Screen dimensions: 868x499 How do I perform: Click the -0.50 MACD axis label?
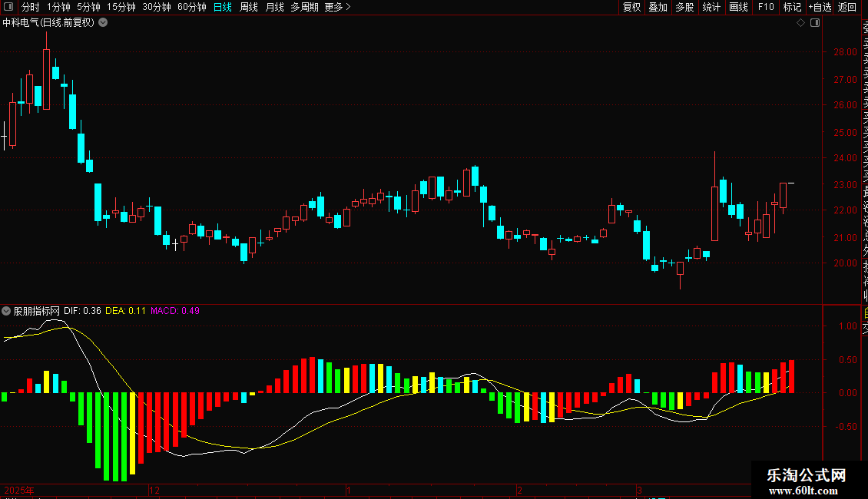846,427
